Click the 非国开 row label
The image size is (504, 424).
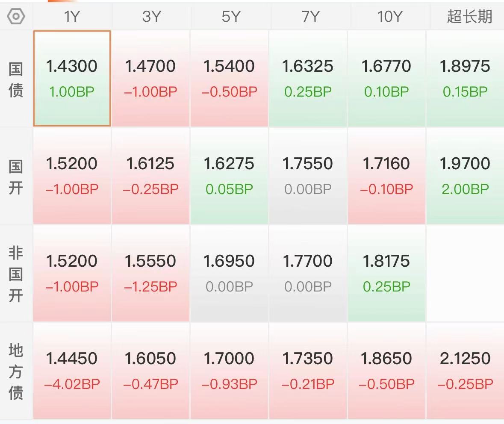click(x=16, y=274)
